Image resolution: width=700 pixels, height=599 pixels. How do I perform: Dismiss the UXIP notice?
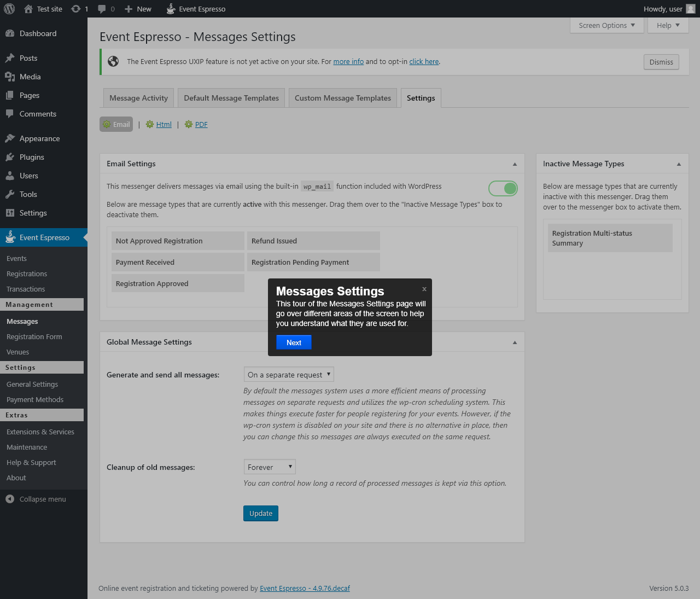[x=661, y=62]
